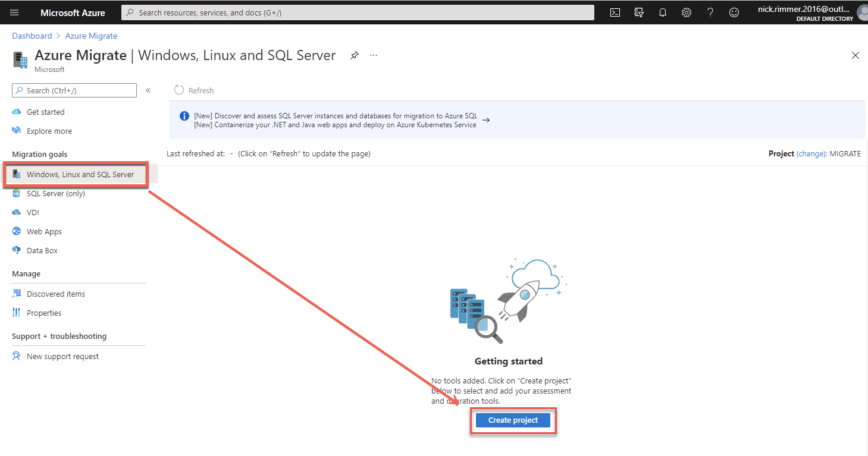Click the MIGRATE project name
Image resolution: width=868 pixels, height=456 pixels.
845,153
